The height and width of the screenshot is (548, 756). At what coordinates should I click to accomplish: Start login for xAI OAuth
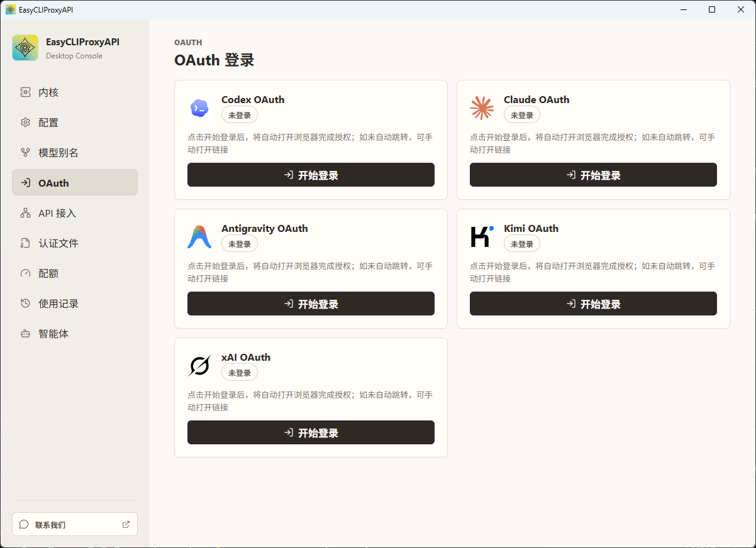point(311,432)
